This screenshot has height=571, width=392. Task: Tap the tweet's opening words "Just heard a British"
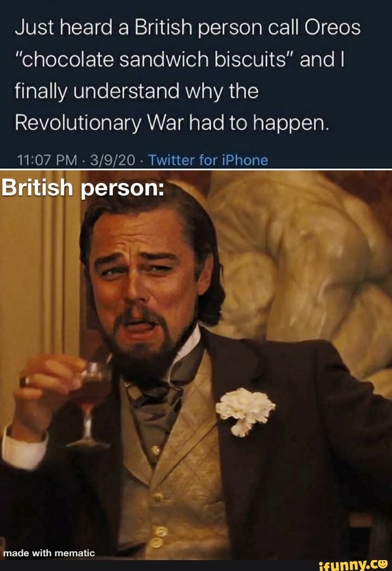point(105,28)
